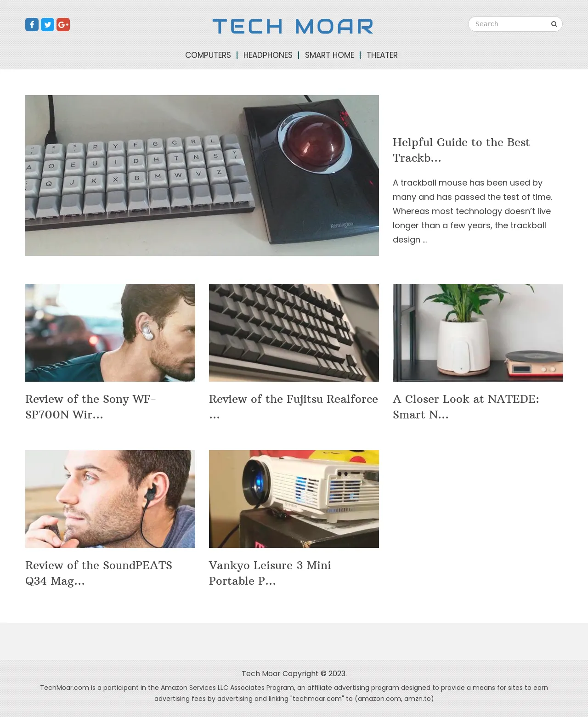Open the trackball and keyboard featured image
The image size is (588, 717).
pyautogui.click(x=202, y=175)
